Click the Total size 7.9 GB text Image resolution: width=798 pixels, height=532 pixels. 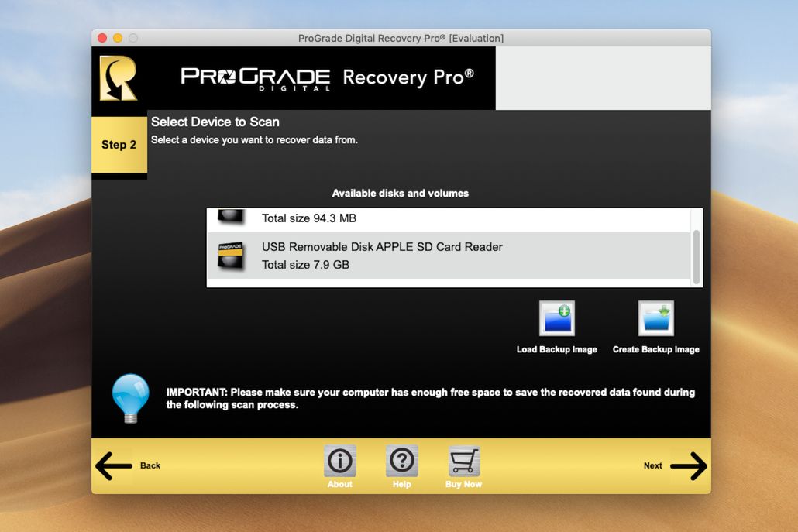tap(305, 265)
